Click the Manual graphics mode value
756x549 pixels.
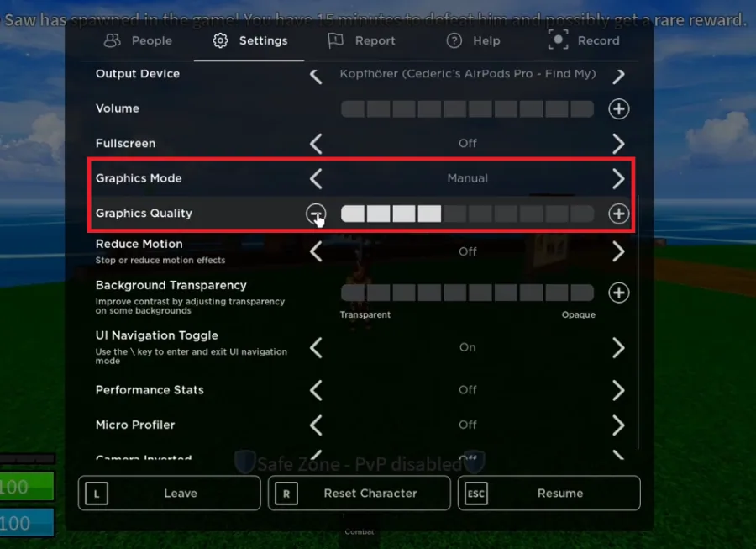point(467,178)
